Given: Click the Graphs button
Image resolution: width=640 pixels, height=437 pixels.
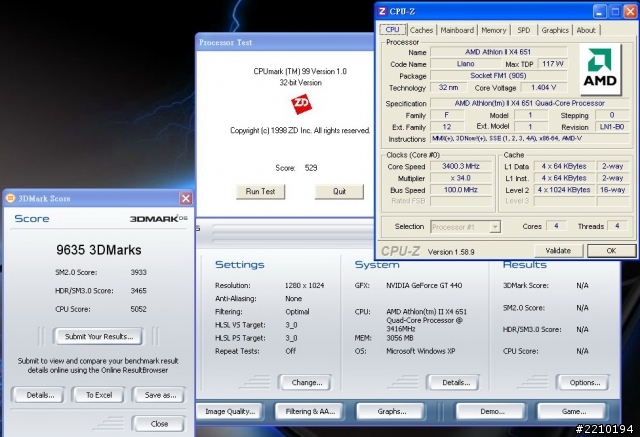Looking at the screenshot, I should 392,412.
